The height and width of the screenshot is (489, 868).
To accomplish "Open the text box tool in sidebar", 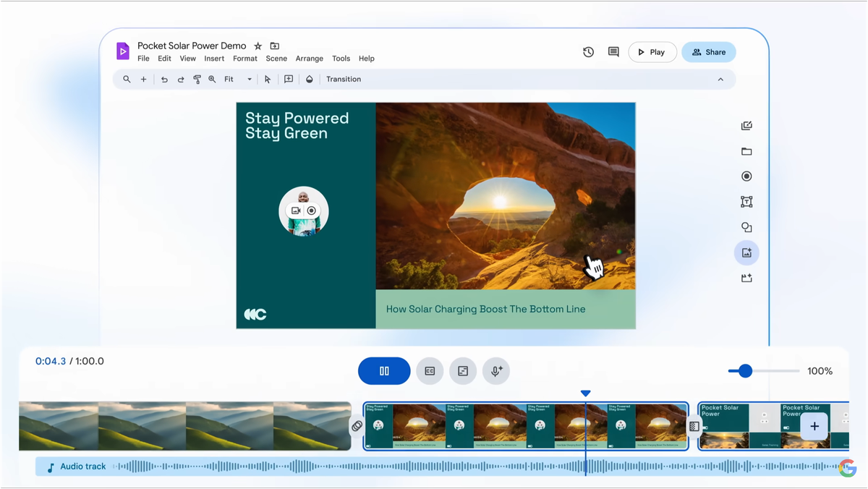I will click(746, 202).
